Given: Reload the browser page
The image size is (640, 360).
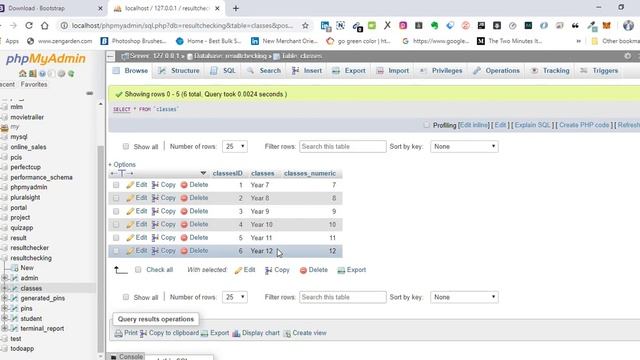Looking at the screenshot, I should pos(29,25).
